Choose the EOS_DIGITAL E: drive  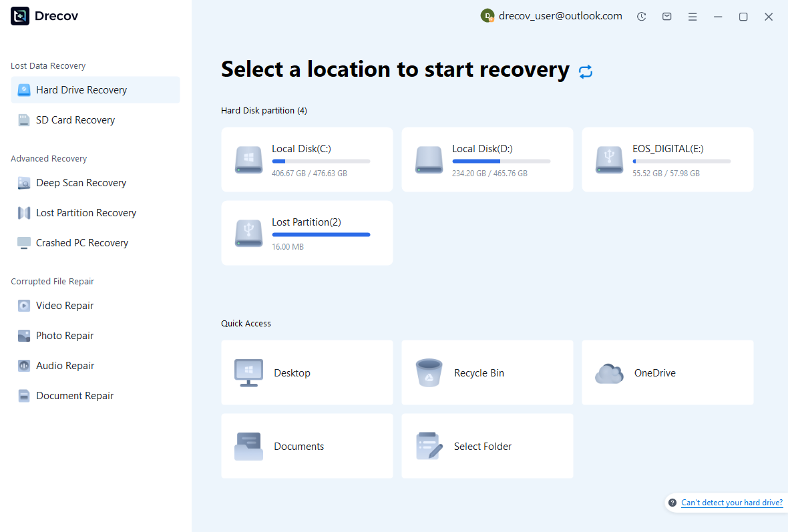[x=667, y=160]
